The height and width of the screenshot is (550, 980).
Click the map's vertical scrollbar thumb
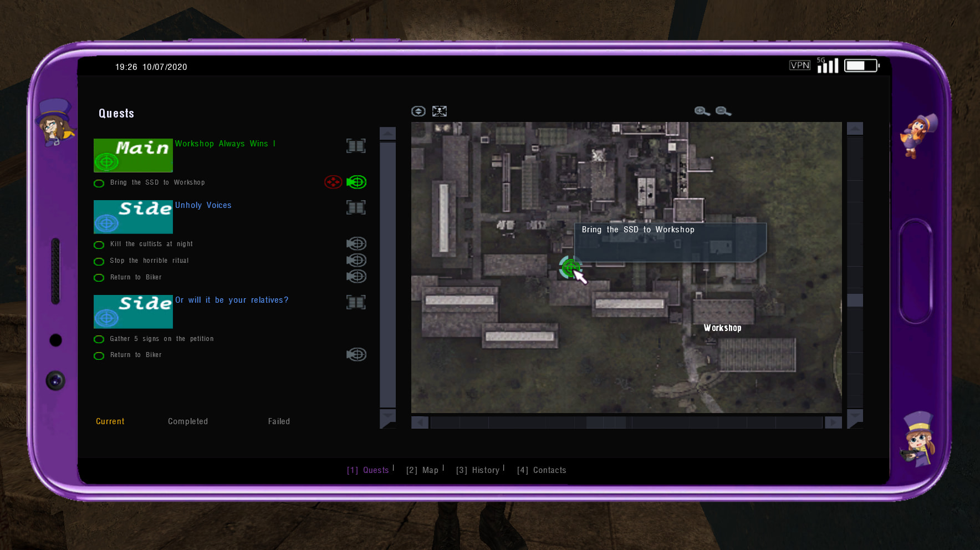855,300
